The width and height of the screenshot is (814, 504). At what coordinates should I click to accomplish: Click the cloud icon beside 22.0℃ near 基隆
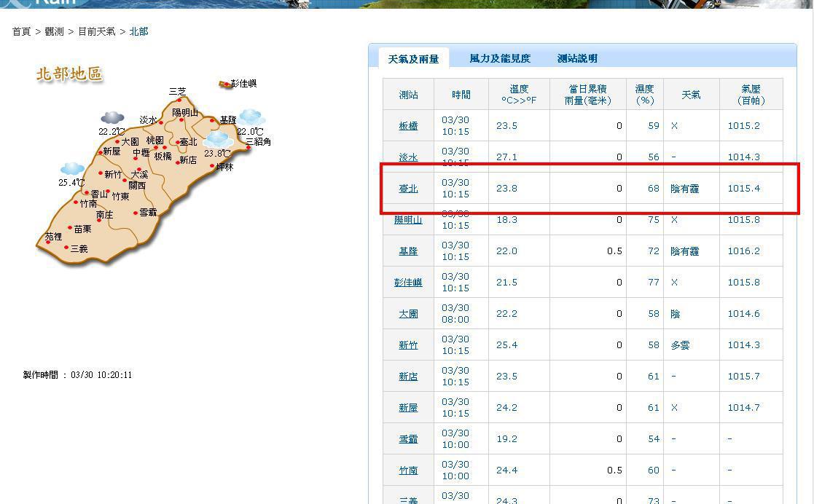[251, 118]
